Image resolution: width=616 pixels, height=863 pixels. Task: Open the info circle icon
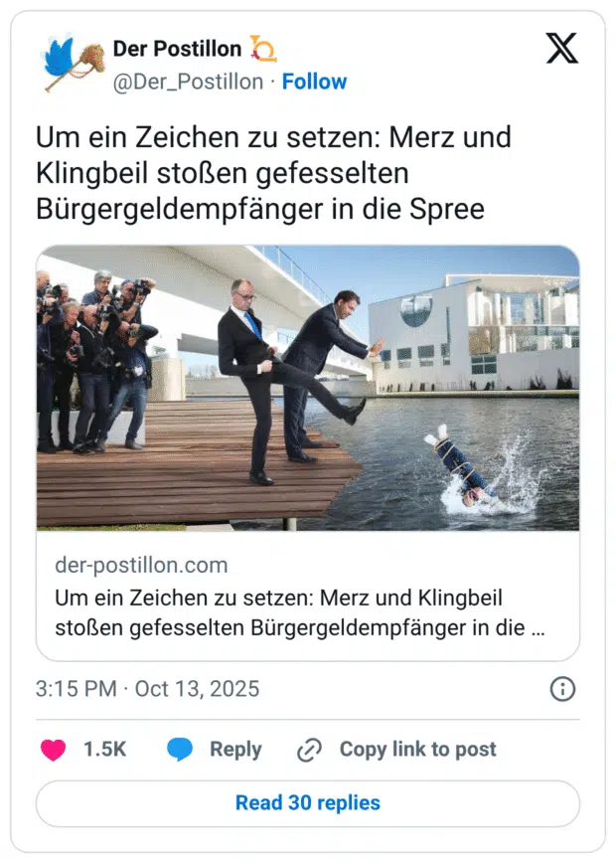point(562,689)
